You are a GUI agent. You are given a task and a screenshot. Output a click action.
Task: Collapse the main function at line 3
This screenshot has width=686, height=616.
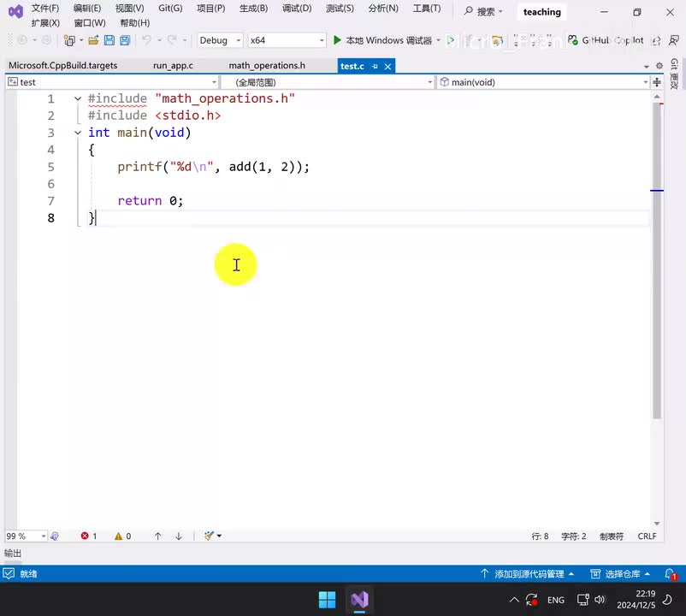(78, 133)
